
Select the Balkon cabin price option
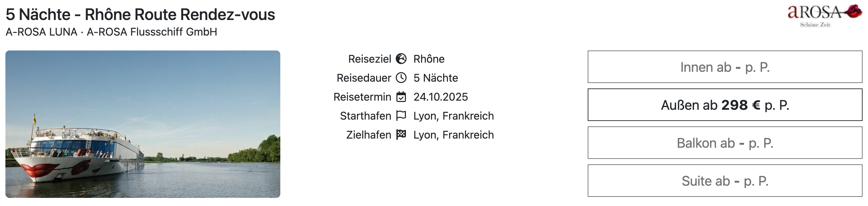725,143
